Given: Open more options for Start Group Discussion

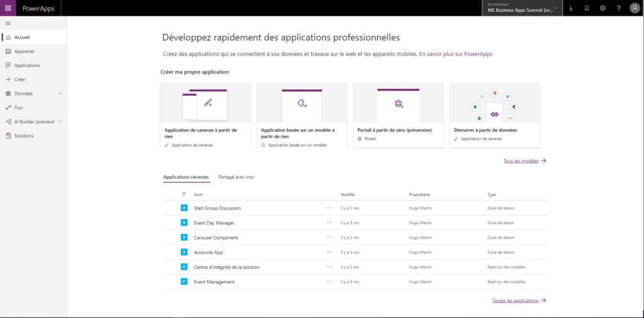Looking at the screenshot, I should pos(330,208).
